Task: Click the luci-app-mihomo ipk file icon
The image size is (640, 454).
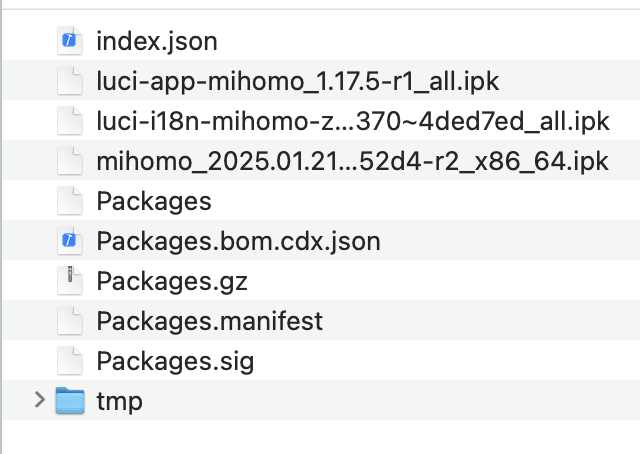Action: click(x=68, y=81)
